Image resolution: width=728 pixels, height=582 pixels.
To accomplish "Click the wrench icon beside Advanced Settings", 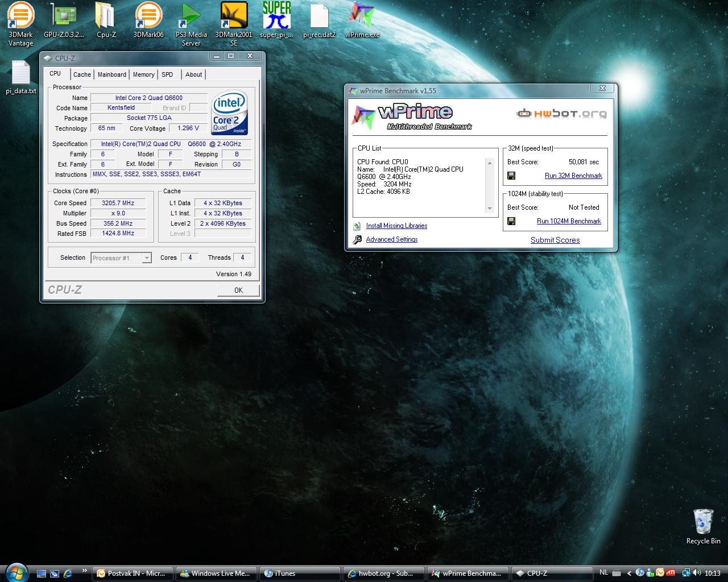I will click(x=357, y=240).
